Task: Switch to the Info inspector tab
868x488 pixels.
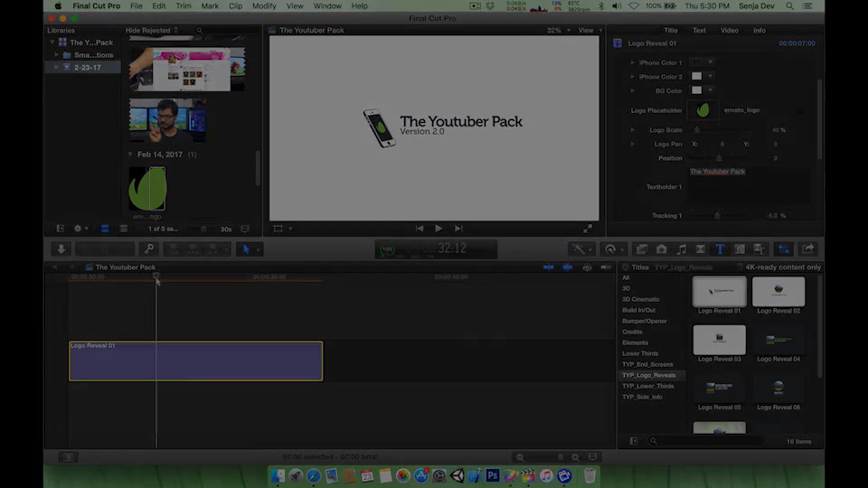Action: pos(759,31)
